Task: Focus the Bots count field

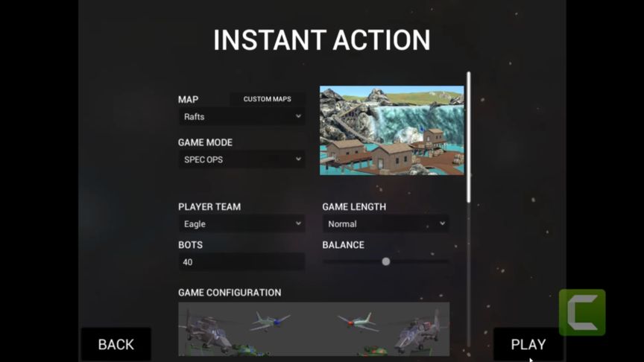Action: tap(241, 262)
